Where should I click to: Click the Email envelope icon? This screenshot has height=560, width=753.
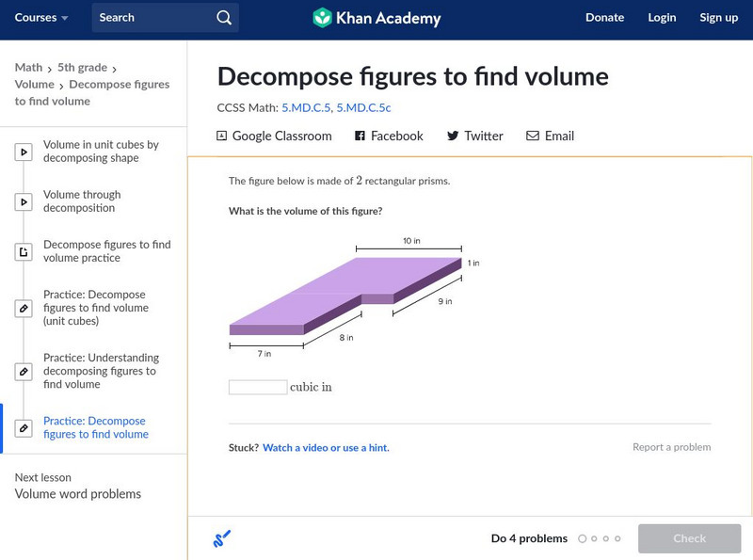[533, 136]
